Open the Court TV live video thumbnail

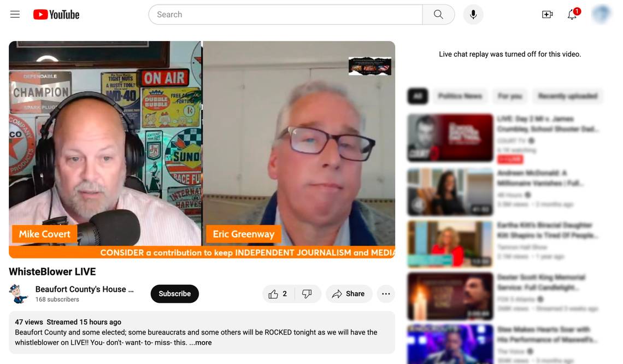pyautogui.click(x=450, y=138)
